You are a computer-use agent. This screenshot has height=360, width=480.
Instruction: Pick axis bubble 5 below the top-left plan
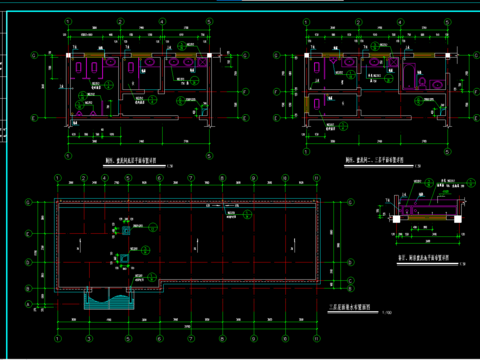point(210,156)
